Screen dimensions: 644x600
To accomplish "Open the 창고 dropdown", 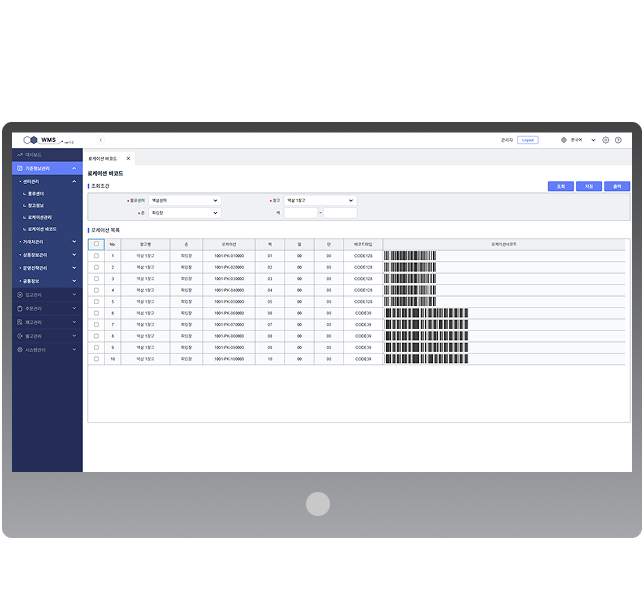I will (319, 200).
